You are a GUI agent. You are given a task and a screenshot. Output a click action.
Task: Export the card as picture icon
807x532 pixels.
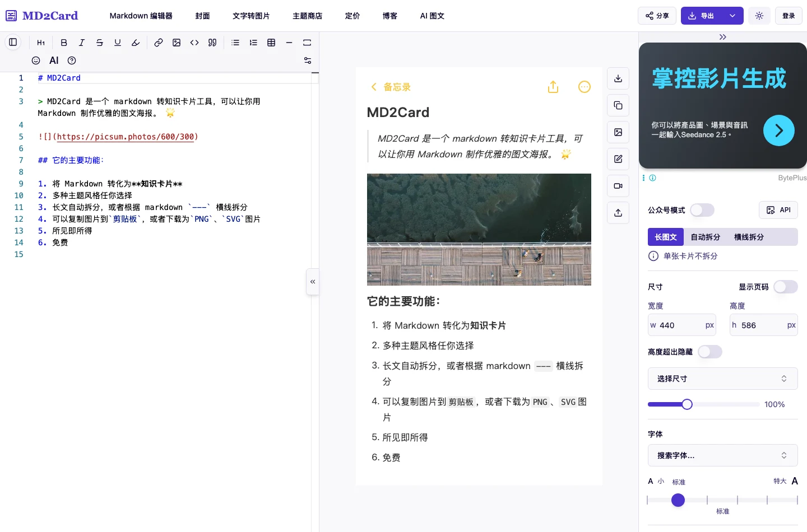click(x=618, y=132)
